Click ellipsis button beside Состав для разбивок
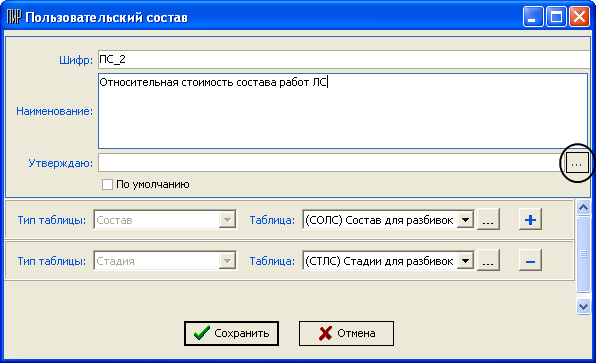 (488, 219)
